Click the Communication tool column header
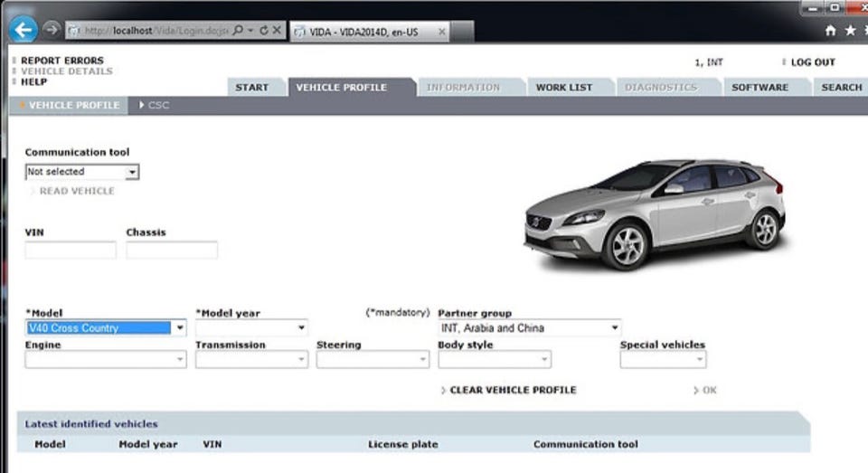 tap(586, 444)
